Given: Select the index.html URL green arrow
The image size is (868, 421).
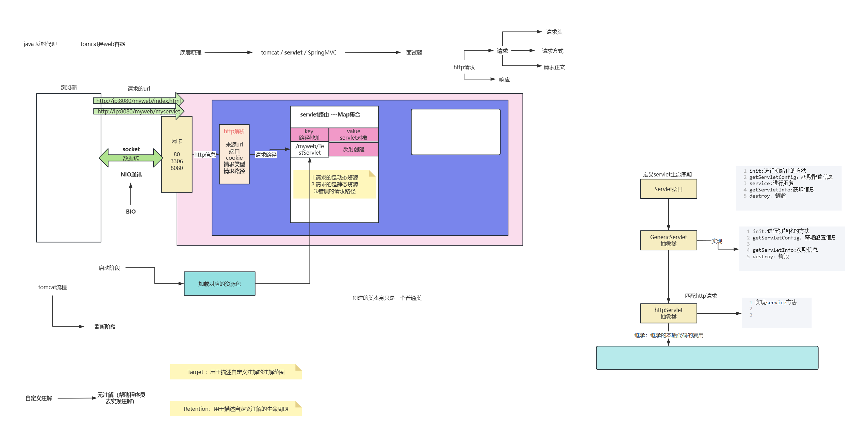Looking at the screenshot, I should click(138, 100).
